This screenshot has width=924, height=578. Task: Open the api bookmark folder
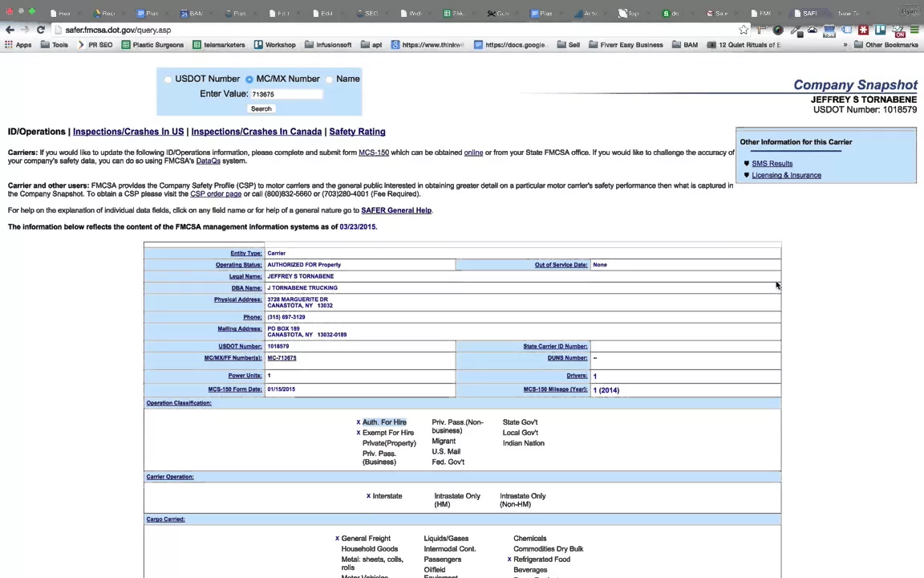371,45
